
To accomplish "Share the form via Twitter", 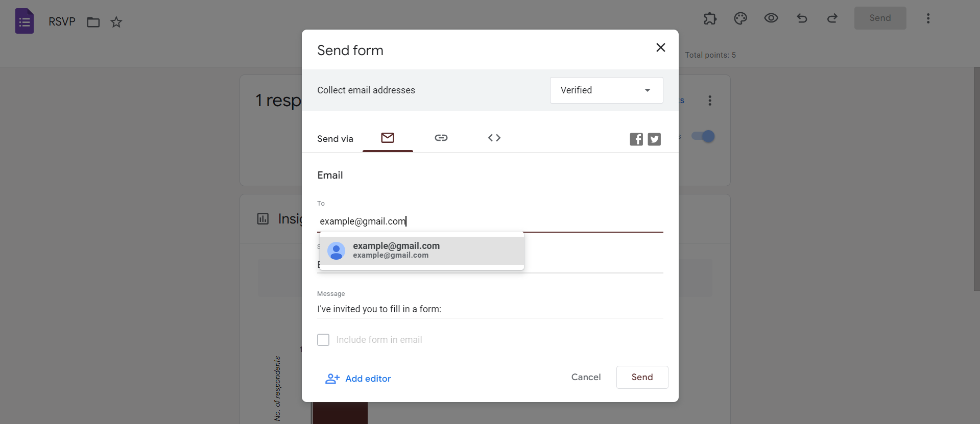I will [654, 139].
